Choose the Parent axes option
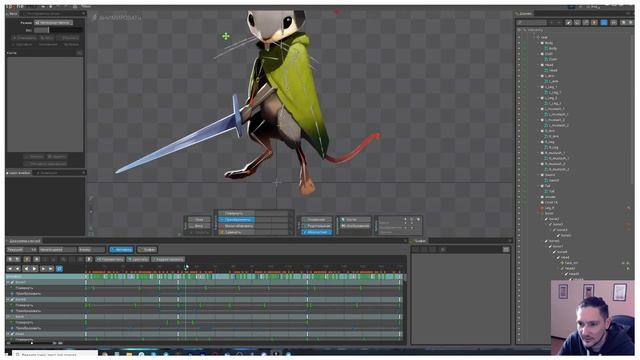This screenshot has width=640, height=360. point(317,226)
